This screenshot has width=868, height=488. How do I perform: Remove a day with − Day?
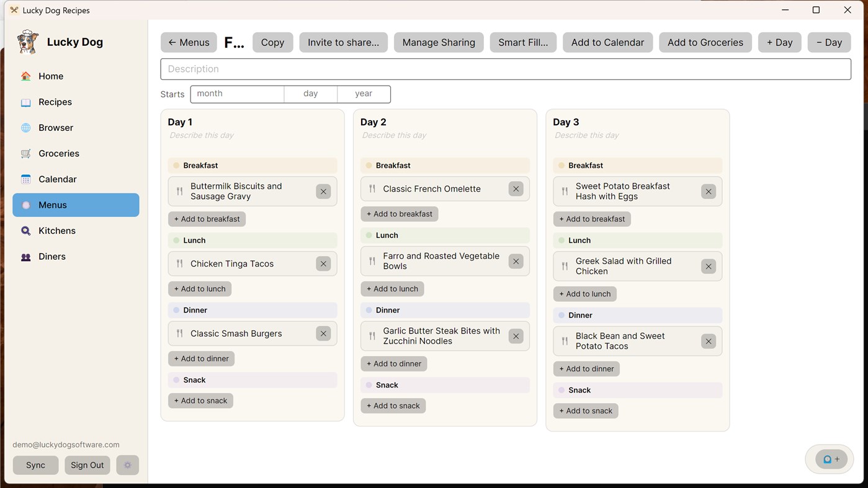(x=829, y=42)
